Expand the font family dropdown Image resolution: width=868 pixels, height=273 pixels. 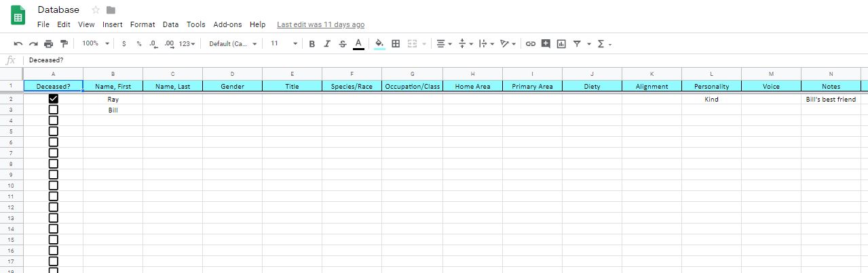point(233,43)
